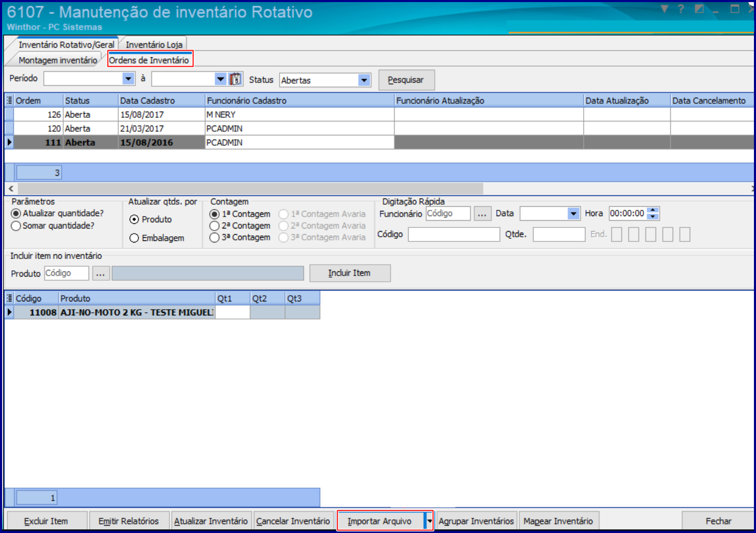Click the Hora time field

click(628, 214)
